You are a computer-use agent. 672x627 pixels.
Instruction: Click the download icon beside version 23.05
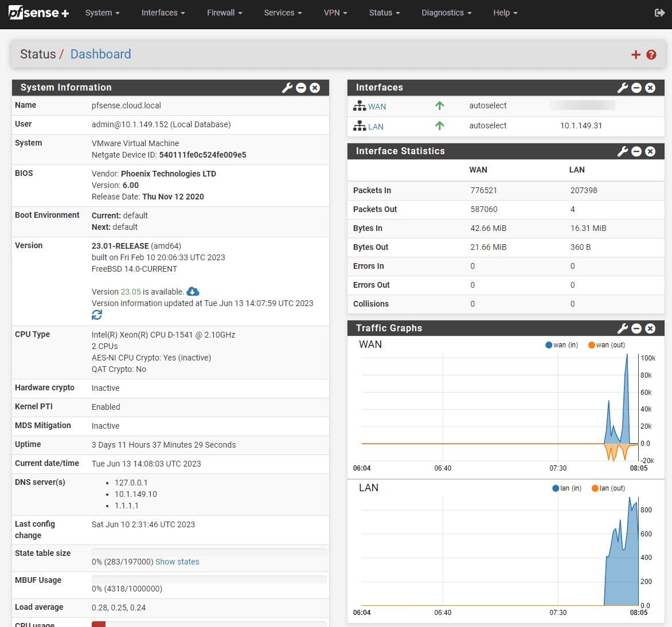pos(193,291)
